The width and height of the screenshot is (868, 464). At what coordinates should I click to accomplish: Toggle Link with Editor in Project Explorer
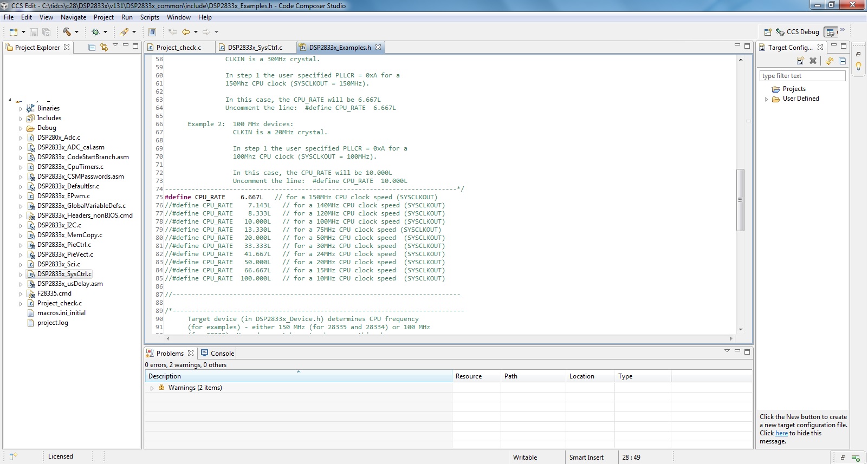(x=103, y=47)
